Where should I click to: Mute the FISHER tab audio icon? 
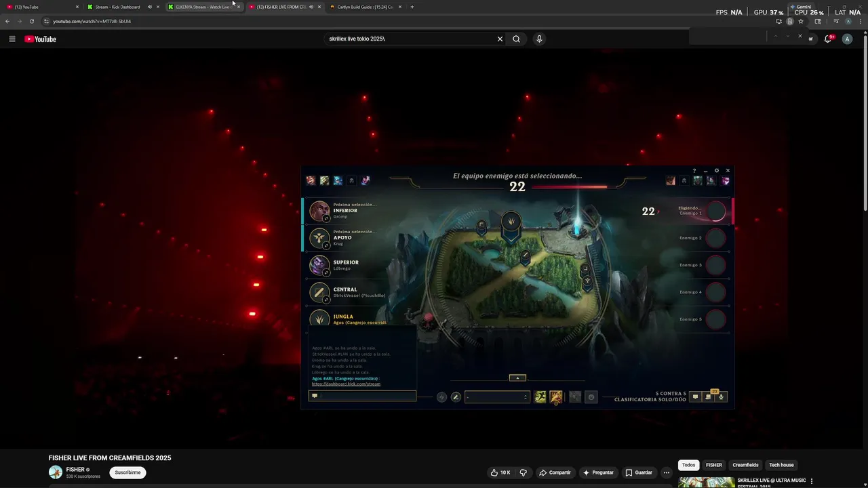[x=311, y=7]
